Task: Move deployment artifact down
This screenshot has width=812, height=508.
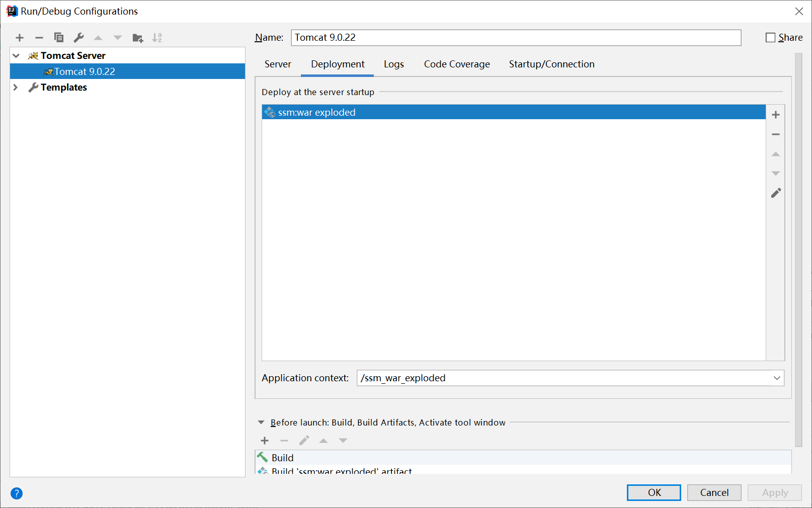Action: (776, 174)
